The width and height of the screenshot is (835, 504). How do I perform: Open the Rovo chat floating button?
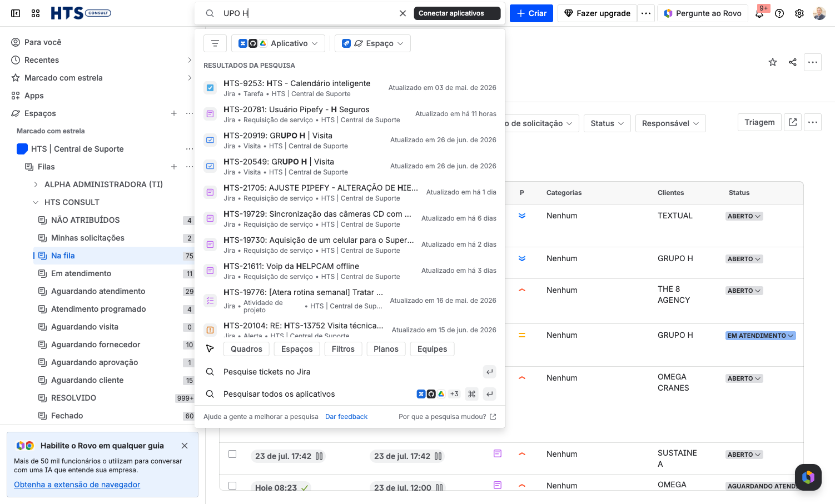coord(808,477)
